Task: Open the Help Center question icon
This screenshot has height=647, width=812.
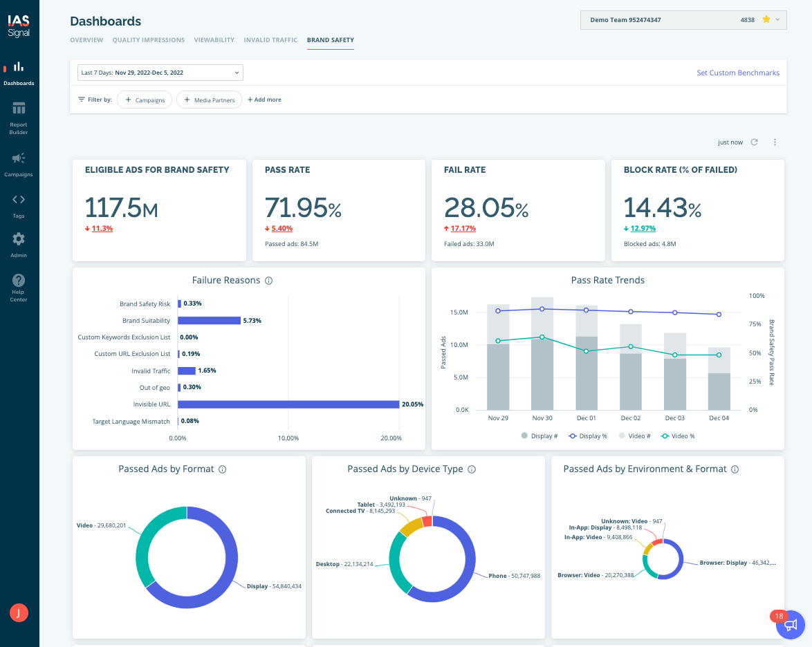Action: [19, 286]
